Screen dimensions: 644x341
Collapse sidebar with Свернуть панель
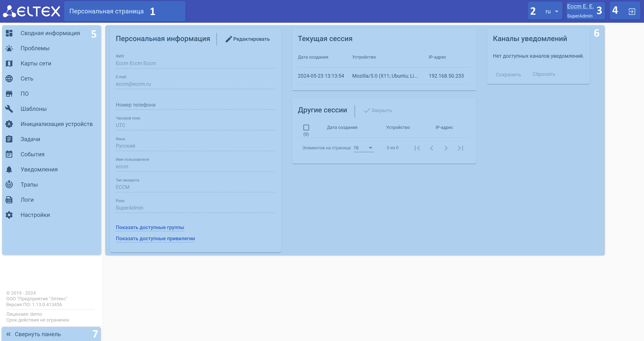tap(38, 334)
